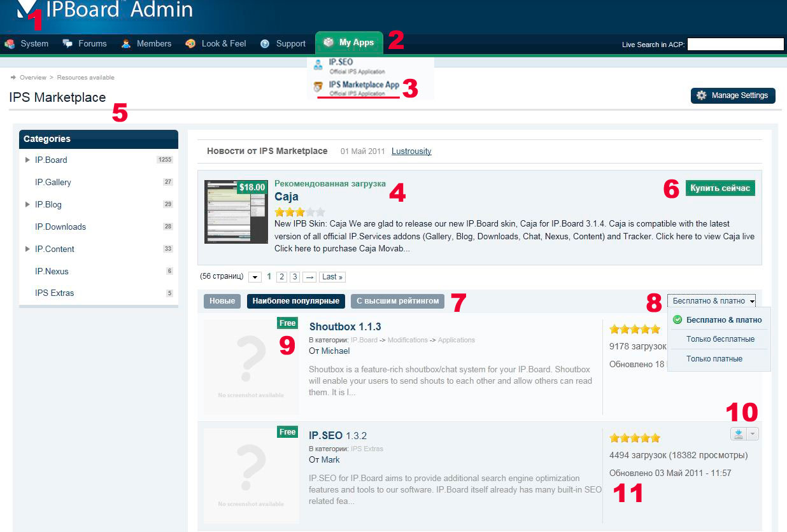Click the Look & Feel palette icon
This screenshot has height=532, width=787.
[x=190, y=44]
